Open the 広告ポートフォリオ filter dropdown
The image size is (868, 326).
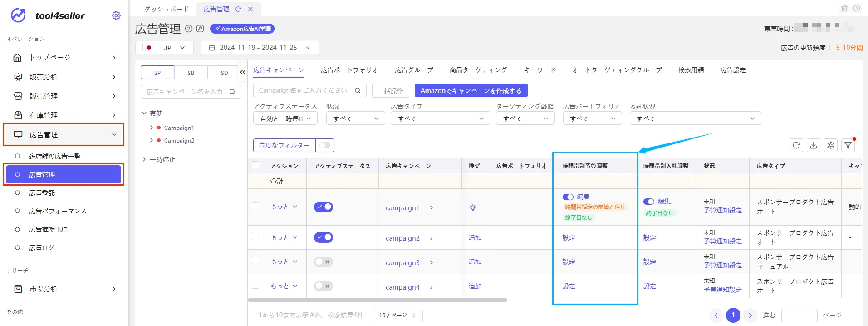coord(592,119)
